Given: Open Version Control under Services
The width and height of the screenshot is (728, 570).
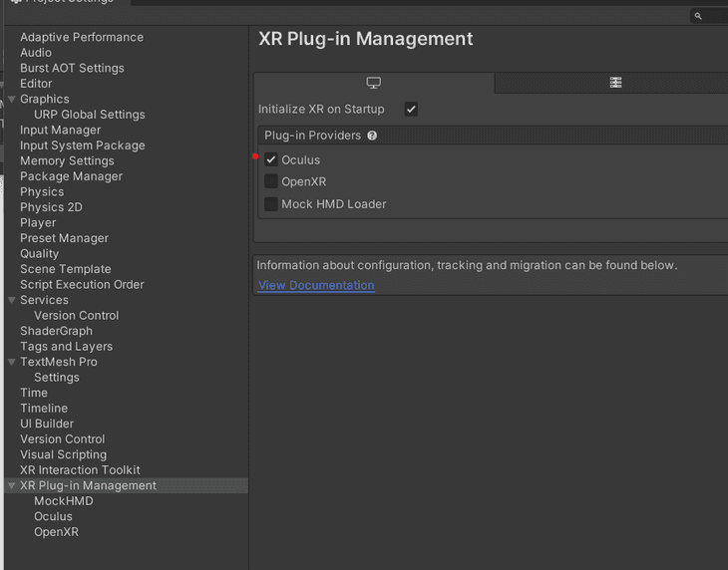Looking at the screenshot, I should click(76, 315).
